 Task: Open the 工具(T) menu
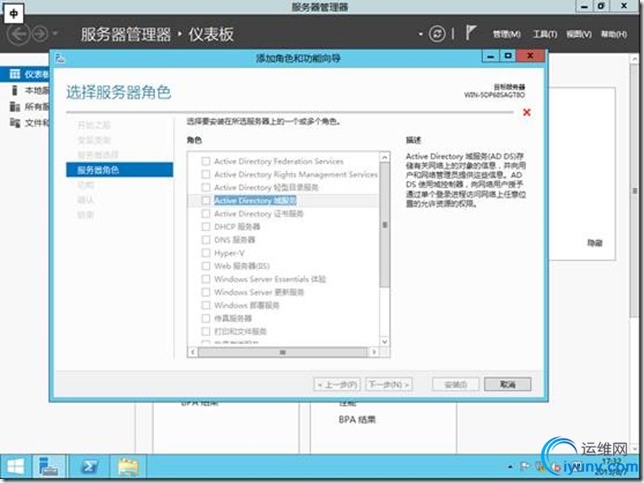pos(545,34)
